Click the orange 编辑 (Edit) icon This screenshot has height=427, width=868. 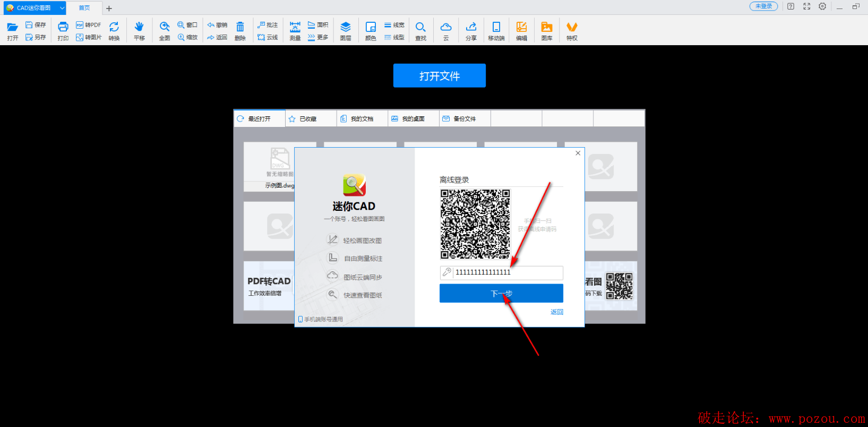coord(521,31)
